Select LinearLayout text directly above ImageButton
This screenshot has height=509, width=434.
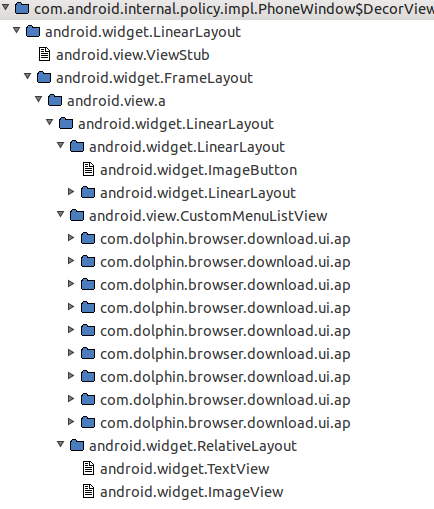pyautogui.click(x=187, y=147)
